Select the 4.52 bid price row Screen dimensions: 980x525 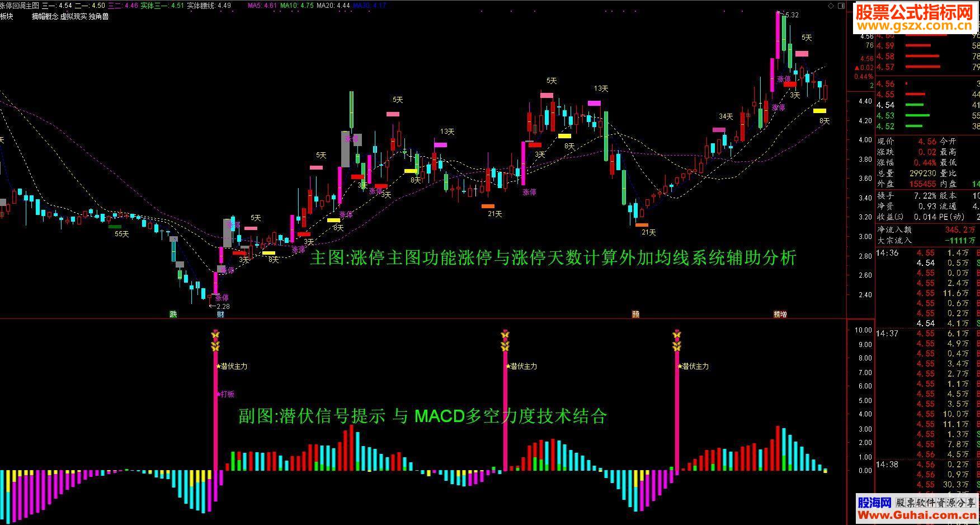[927, 126]
